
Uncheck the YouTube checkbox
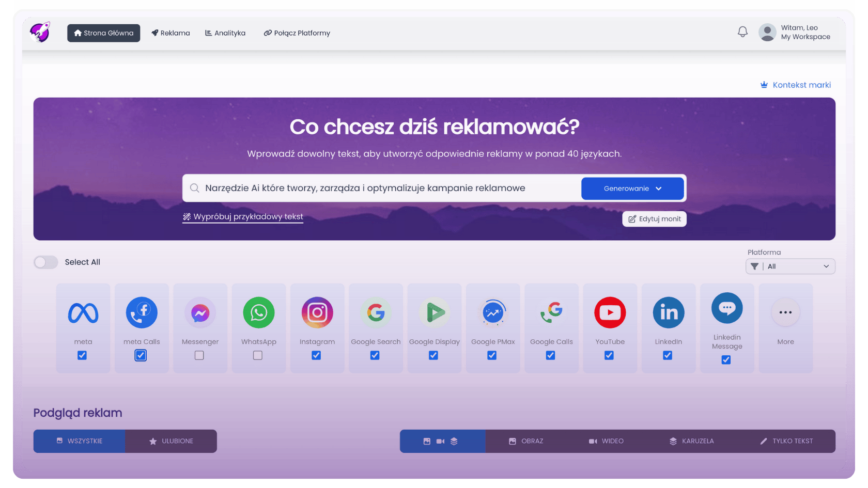[x=609, y=355]
